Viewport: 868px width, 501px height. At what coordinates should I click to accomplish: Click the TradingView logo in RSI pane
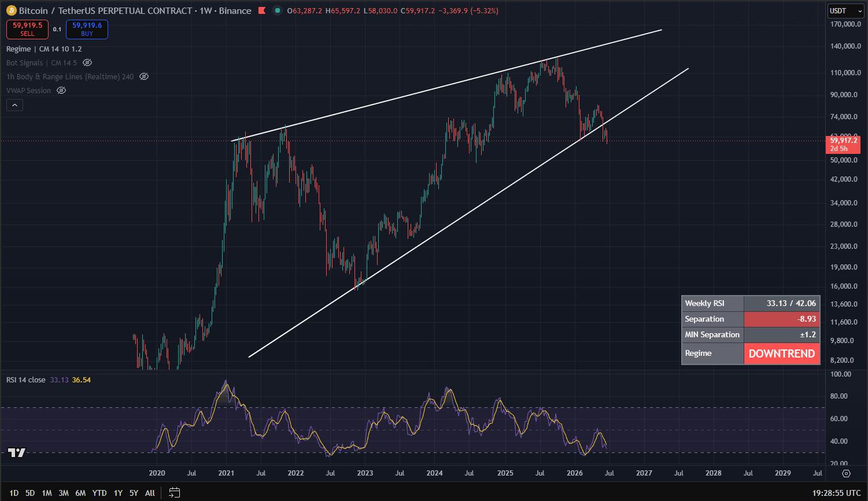tap(17, 452)
